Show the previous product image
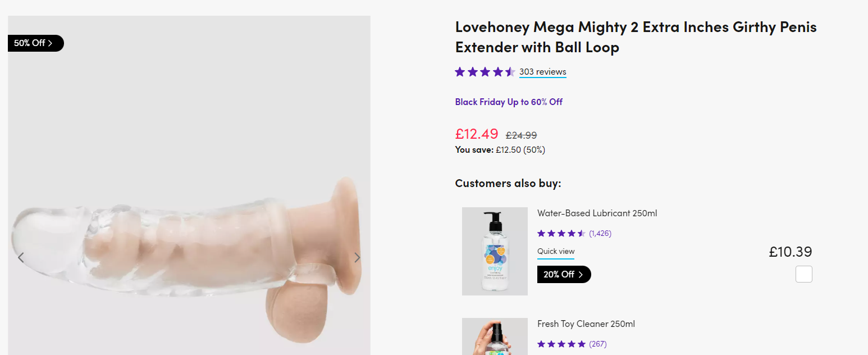 [21, 258]
